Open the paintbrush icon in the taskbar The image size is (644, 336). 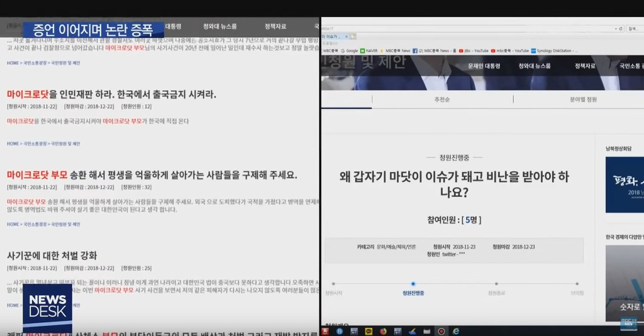[412, 331]
